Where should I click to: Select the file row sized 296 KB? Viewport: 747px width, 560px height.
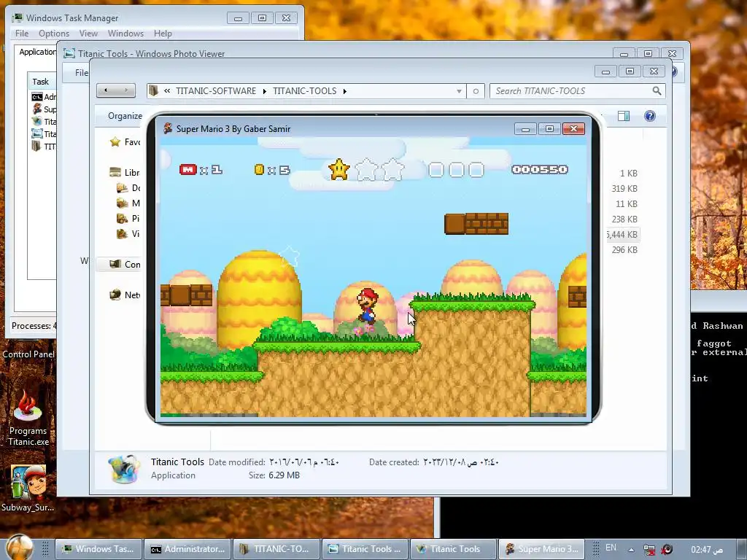(x=624, y=249)
